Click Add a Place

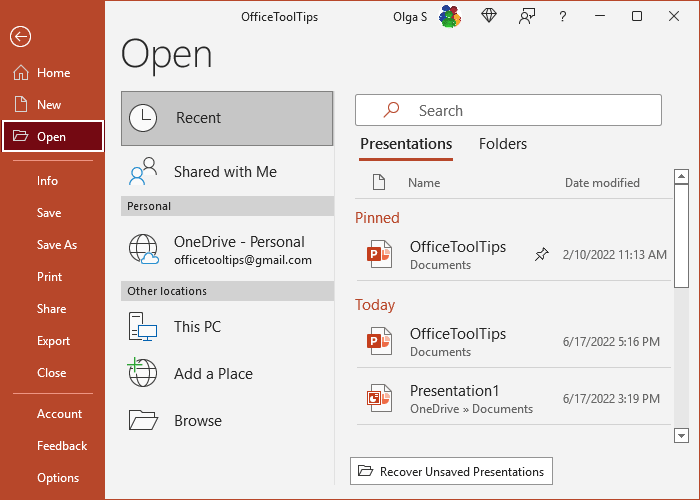pos(227,373)
